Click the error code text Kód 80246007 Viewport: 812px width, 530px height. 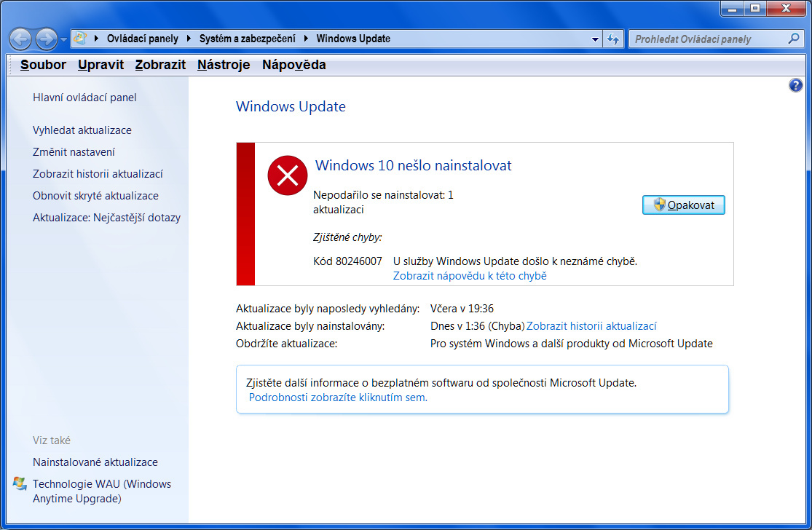click(347, 261)
